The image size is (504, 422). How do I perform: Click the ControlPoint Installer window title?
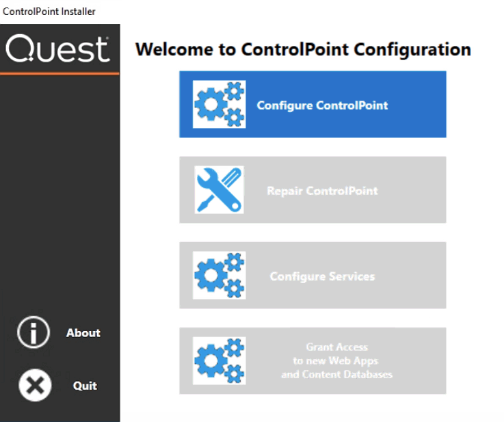pos(49,12)
